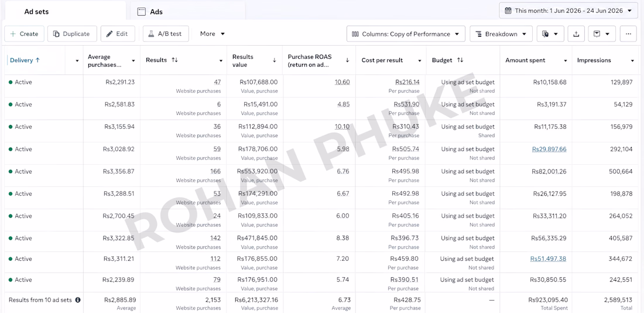Click the Rs390.51 cost per result
This screenshot has width=644, height=313.
pos(405,280)
